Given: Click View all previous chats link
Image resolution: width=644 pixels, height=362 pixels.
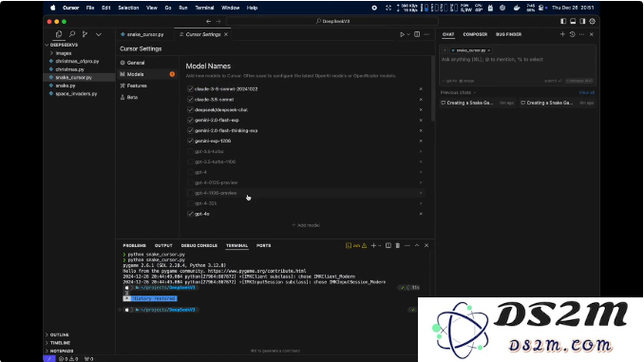Looking at the screenshot, I should (586, 92).
